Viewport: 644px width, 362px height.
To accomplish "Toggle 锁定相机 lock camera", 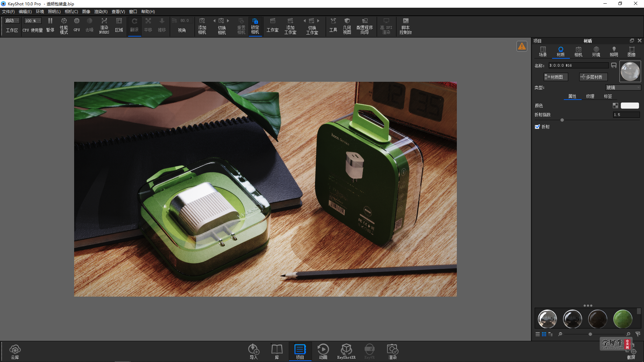I will [x=255, y=26].
